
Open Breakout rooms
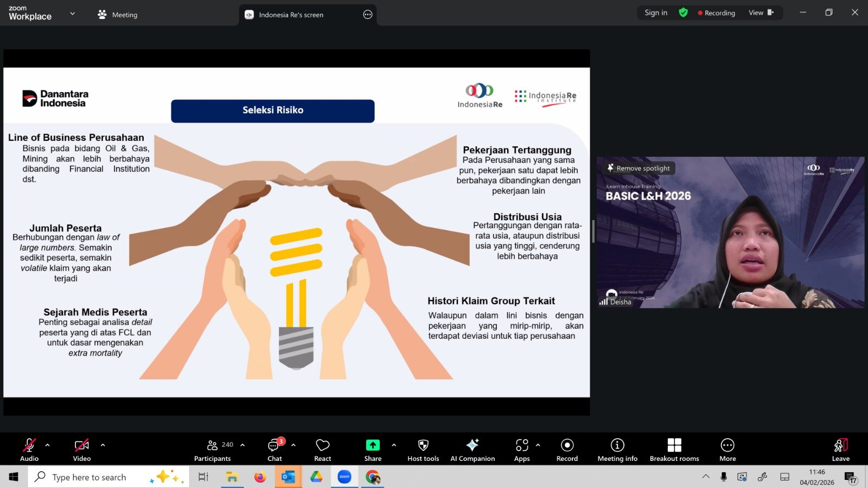click(674, 450)
